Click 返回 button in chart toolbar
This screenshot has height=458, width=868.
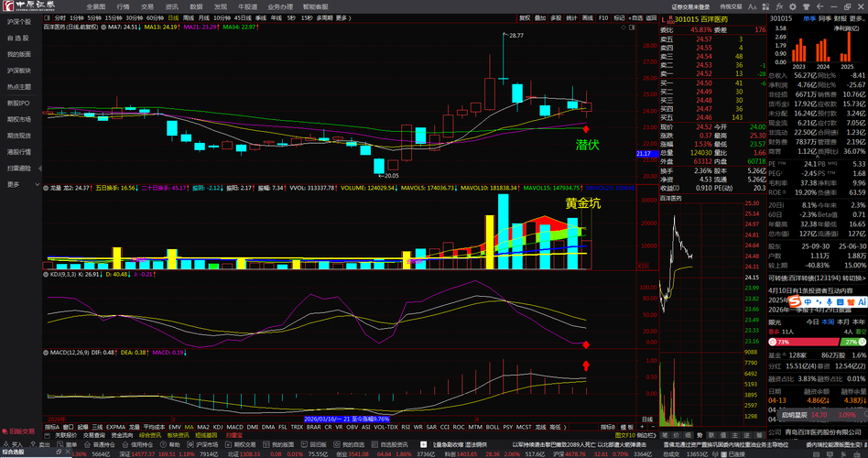(651, 17)
